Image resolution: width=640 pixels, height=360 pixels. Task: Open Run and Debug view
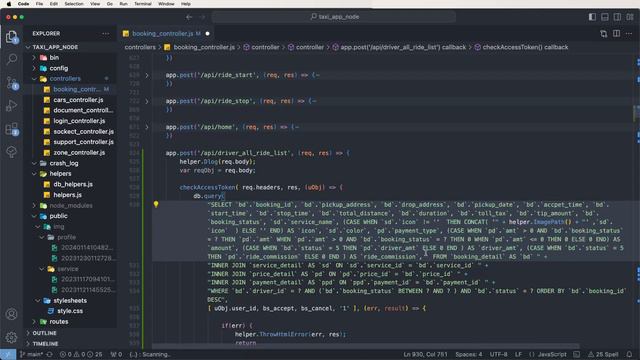11,106
